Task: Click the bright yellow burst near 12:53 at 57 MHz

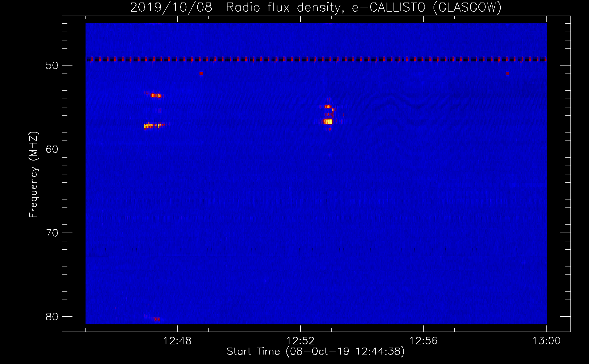Action: pyautogui.click(x=328, y=122)
